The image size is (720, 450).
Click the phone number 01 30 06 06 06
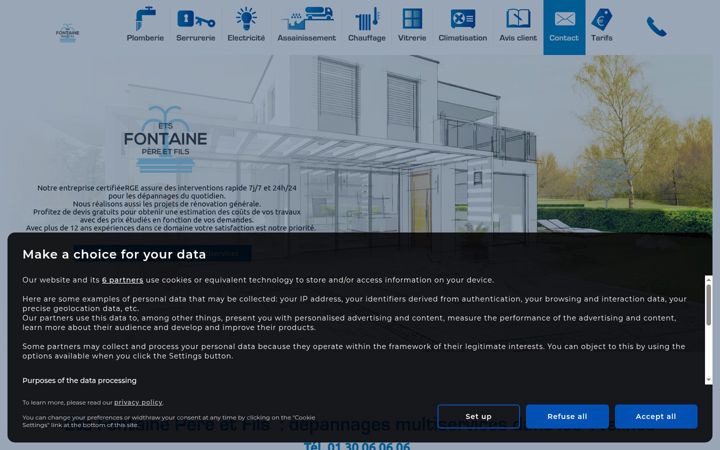369,446
